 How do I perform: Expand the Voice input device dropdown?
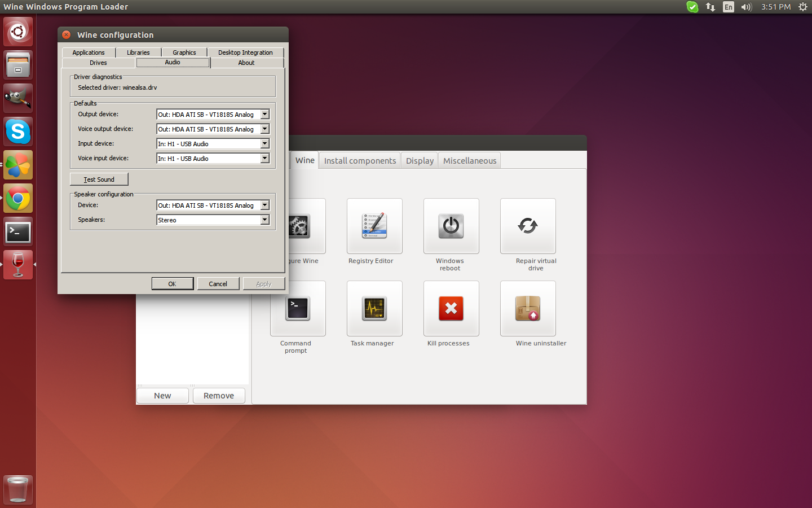coord(264,158)
